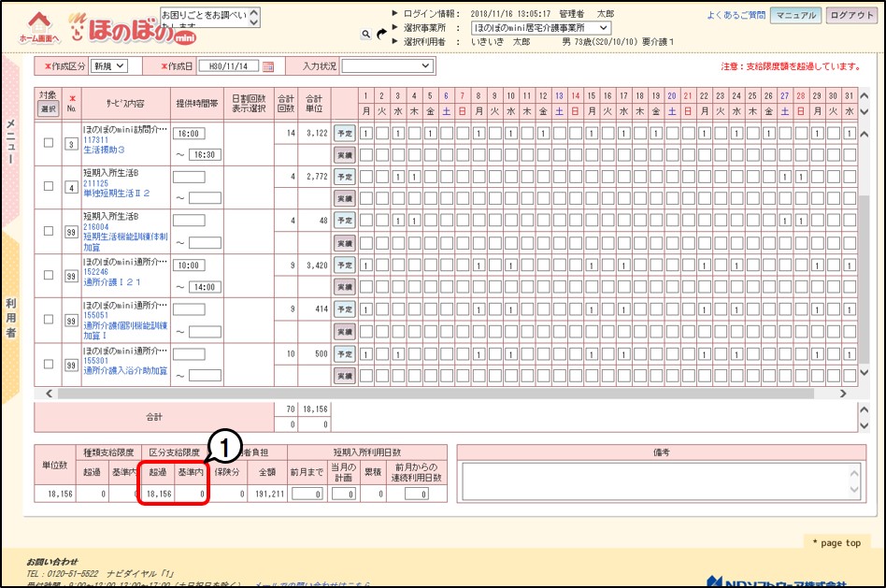886x588 pixels.
Task: Open the 短期生活機能訓練体制加算 link
Action: (125, 242)
